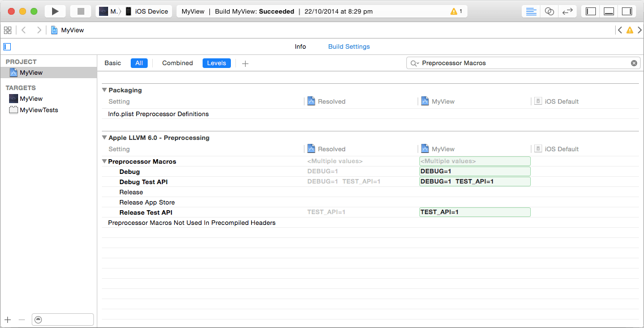Edit the TEST_API=1 project-level value

pos(475,212)
